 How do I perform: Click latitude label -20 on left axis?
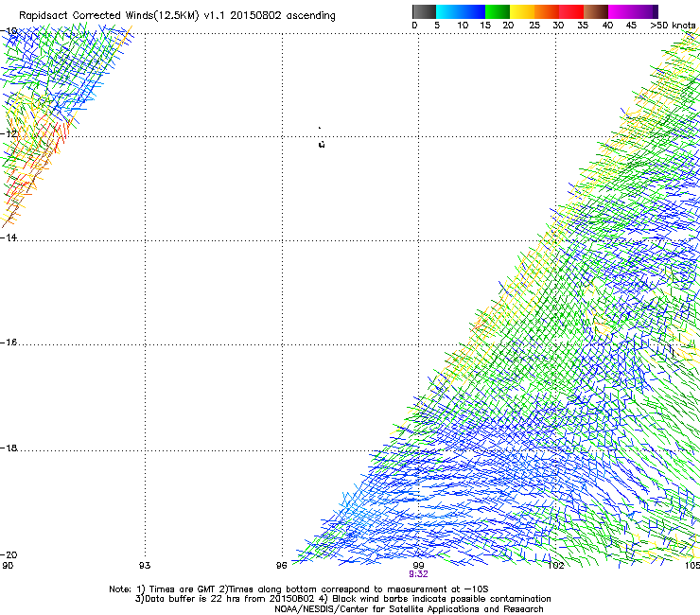point(9,554)
